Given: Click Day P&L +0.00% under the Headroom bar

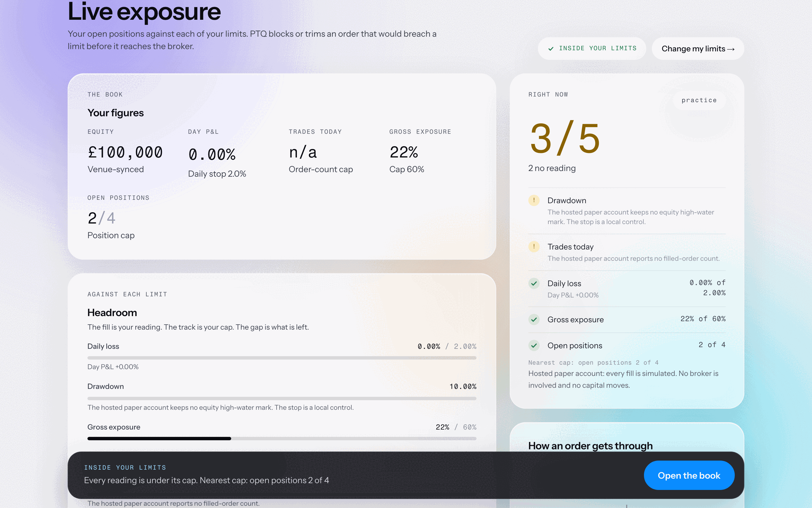Looking at the screenshot, I should coord(113,367).
